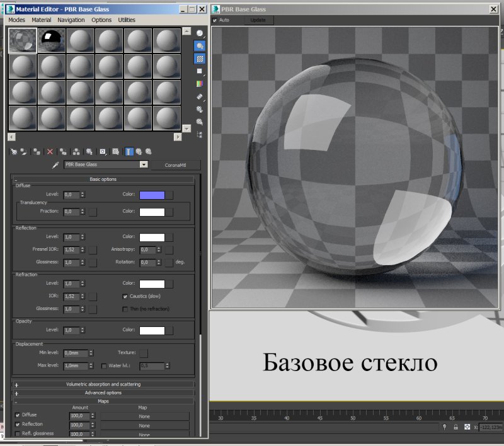Image resolution: width=504 pixels, height=446 pixels.
Task: Toggle the checkered Background sample icon
Action: click(199, 59)
